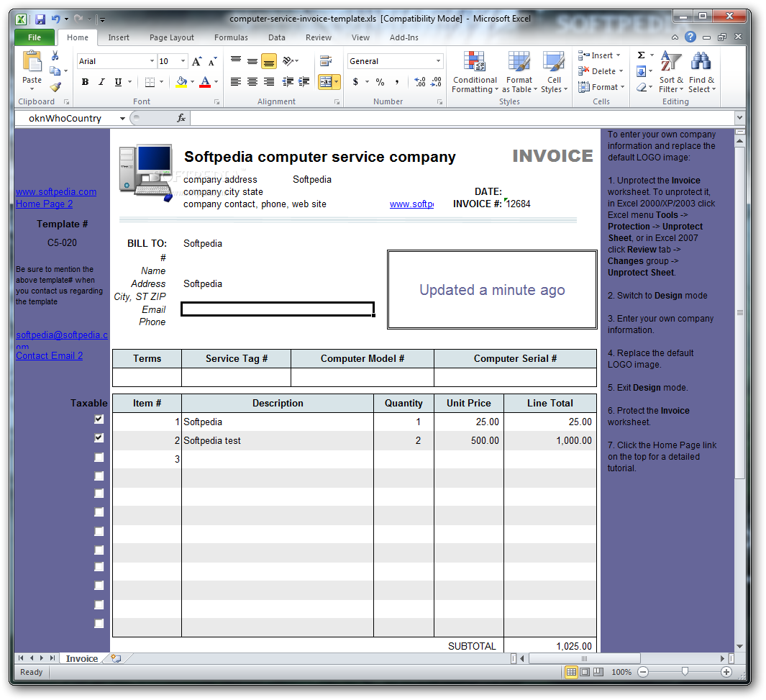Image resolution: width=766 pixels, height=700 pixels.
Task: Click the Bottom Align icon
Action: 269,61
